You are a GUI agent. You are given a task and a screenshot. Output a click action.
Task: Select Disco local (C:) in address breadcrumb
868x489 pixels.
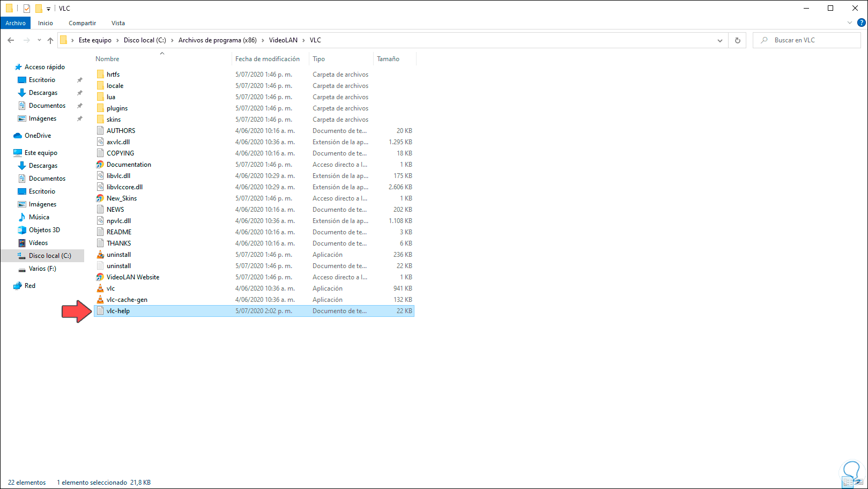145,40
